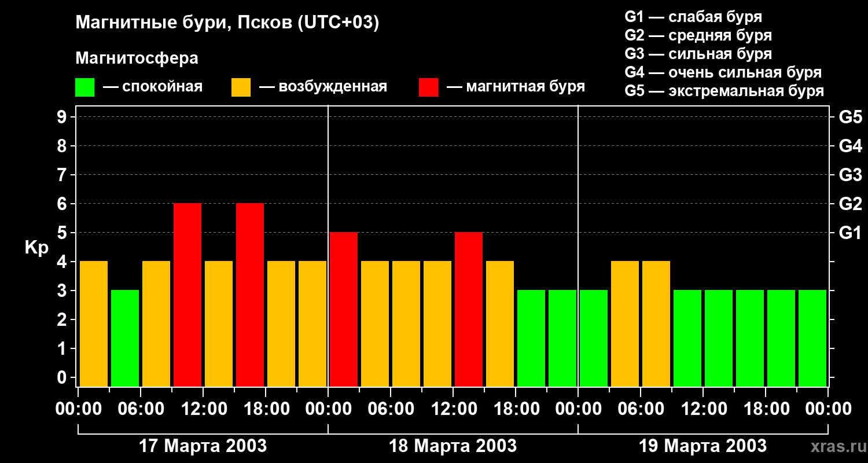This screenshot has width=868, height=463.
Task: Click the 'Магнитосфера' legend heading
Action: [x=137, y=58]
